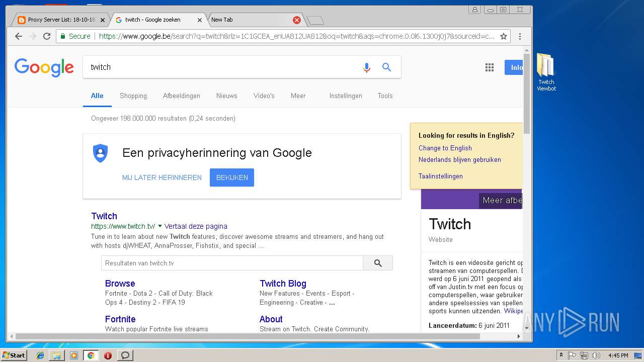This screenshot has height=362, width=644.
Task: Bookmark this page with the star icon
Action: click(503, 36)
